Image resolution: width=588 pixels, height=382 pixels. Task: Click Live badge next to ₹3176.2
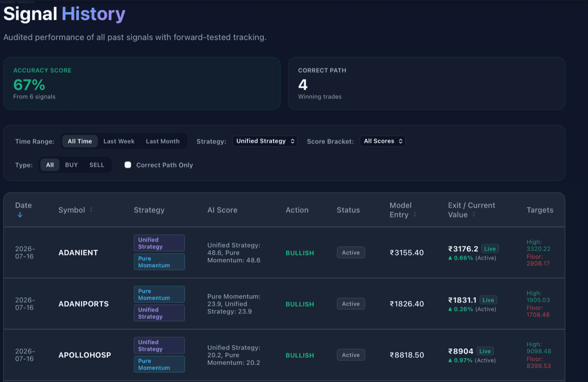click(490, 249)
